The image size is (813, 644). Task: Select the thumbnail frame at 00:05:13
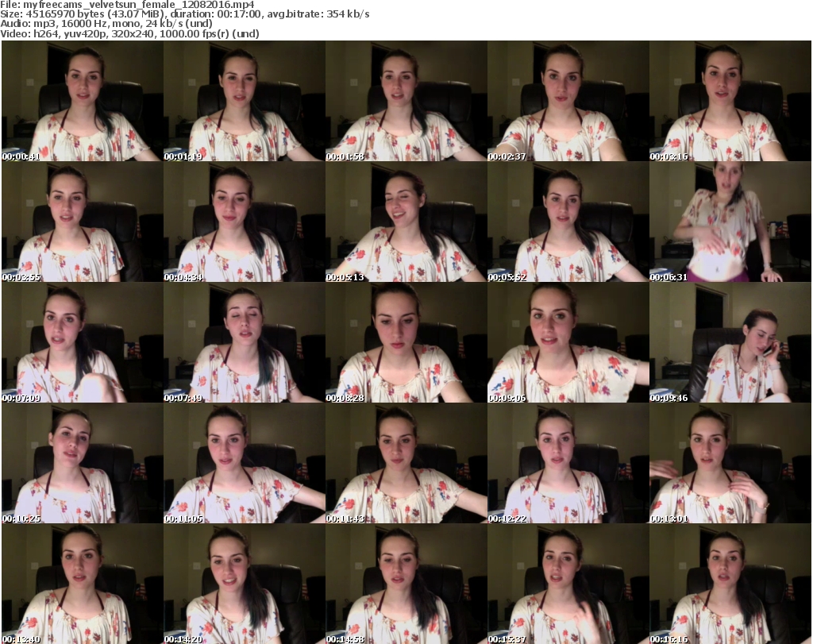coord(406,222)
